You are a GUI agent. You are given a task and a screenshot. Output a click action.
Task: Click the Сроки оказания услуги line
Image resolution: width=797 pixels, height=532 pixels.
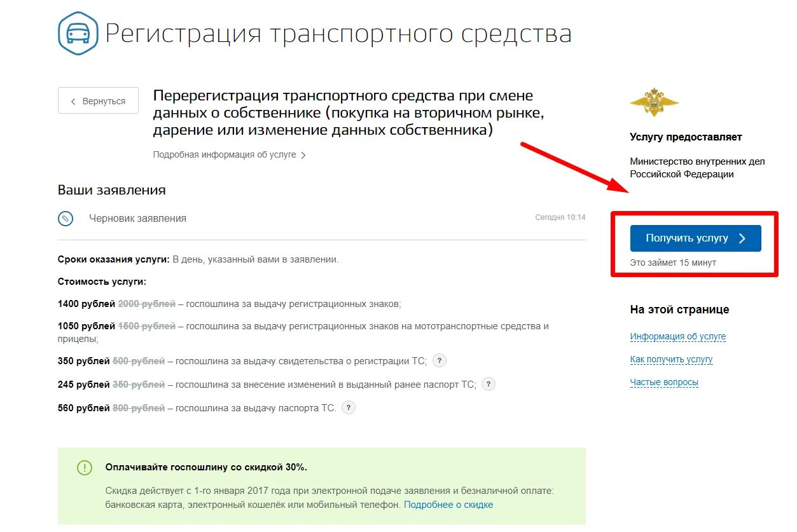coord(198,259)
